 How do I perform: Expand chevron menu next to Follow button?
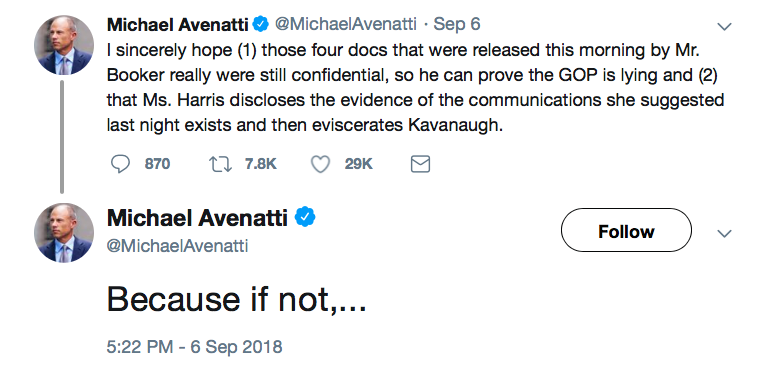click(x=725, y=233)
